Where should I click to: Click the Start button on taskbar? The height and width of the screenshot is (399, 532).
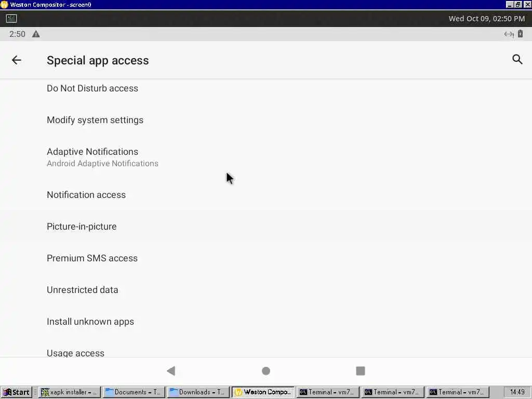16,392
